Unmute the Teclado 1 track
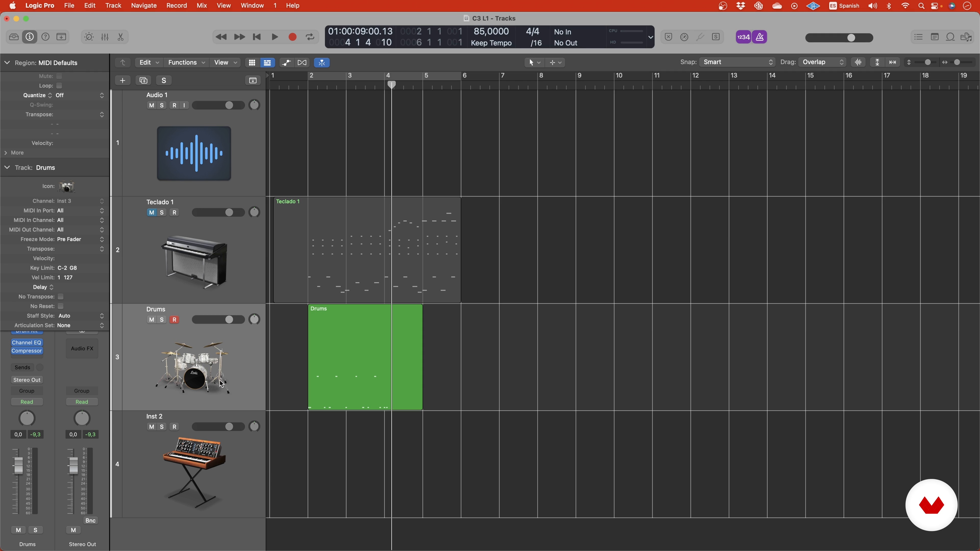The image size is (980, 551). (x=151, y=212)
